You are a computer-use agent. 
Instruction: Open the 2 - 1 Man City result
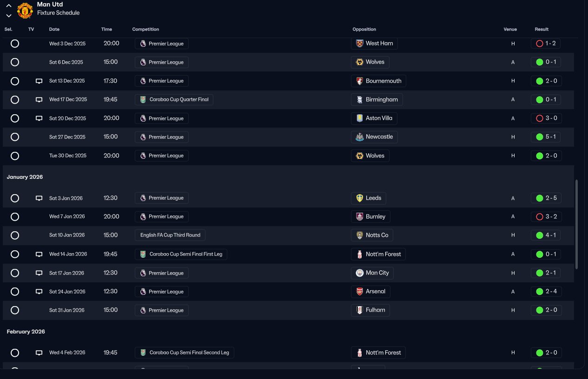546,273
